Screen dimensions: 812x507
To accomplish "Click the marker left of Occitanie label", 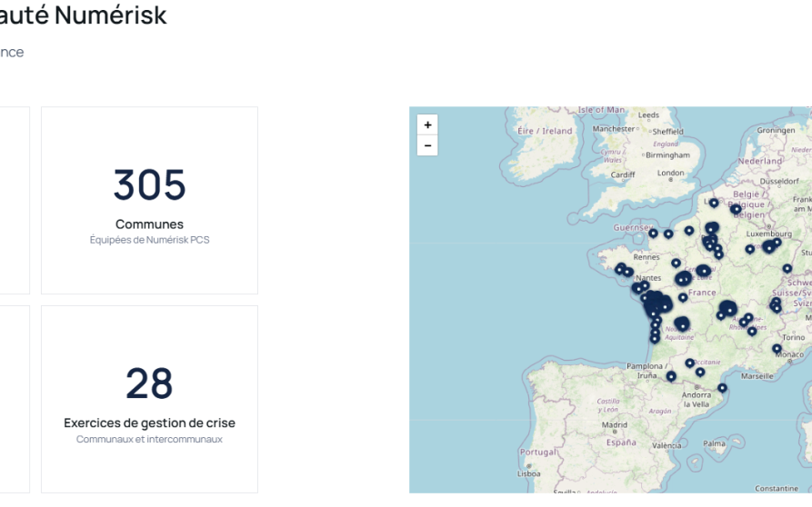I will [x=689, y=363].
